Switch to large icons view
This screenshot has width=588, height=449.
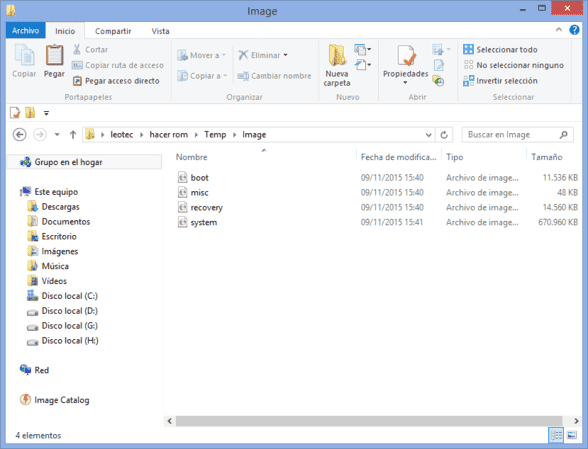point(572,435)
